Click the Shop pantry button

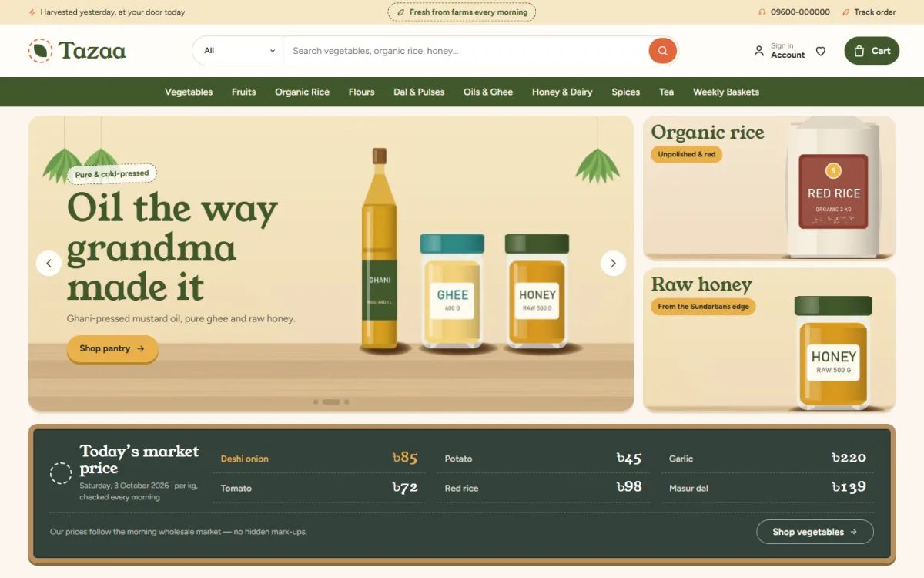(112, 348)
